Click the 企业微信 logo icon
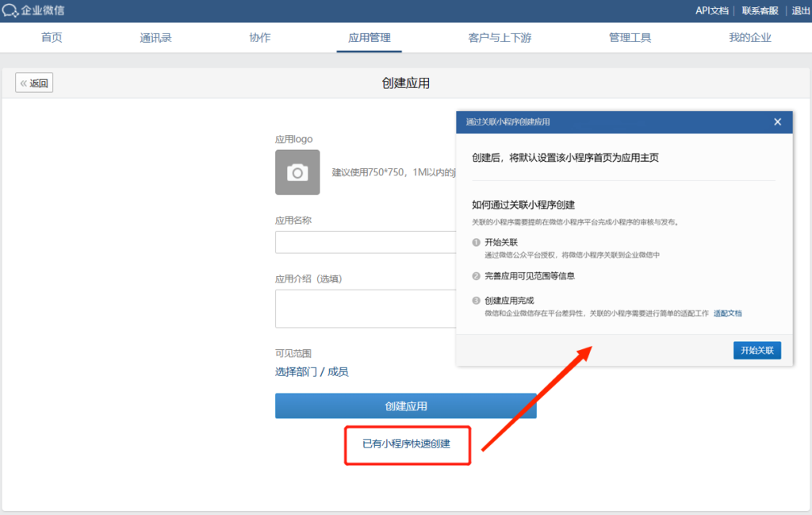 point(10,10)
